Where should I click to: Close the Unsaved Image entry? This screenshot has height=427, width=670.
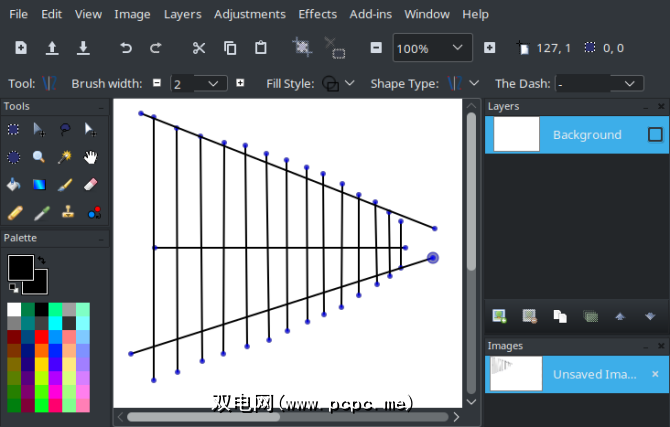[x=655, y=373]
